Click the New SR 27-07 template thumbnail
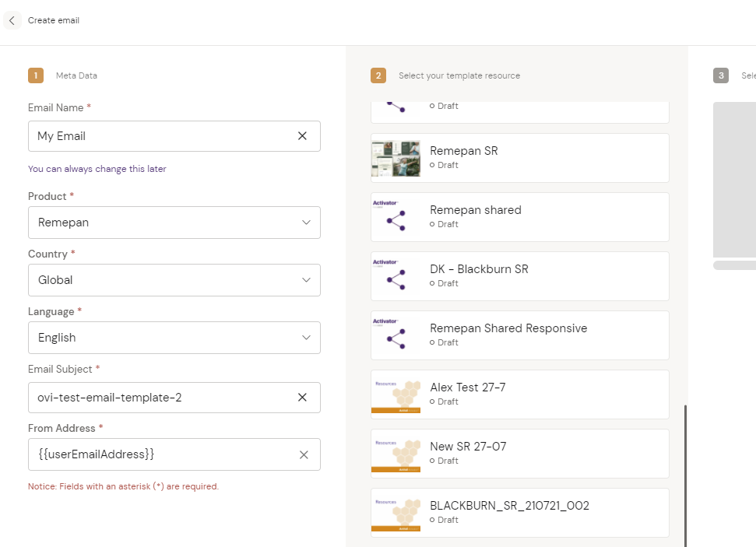The width and height of the screenshot is (756, 547). [396, 453]
